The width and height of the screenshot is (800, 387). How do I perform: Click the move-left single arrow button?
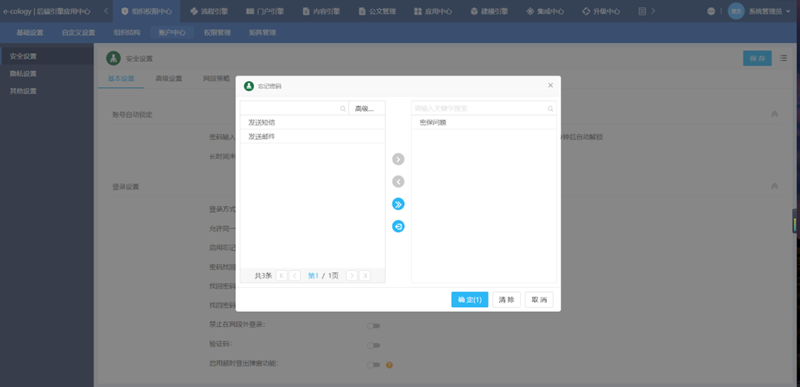tap(398, 182)
